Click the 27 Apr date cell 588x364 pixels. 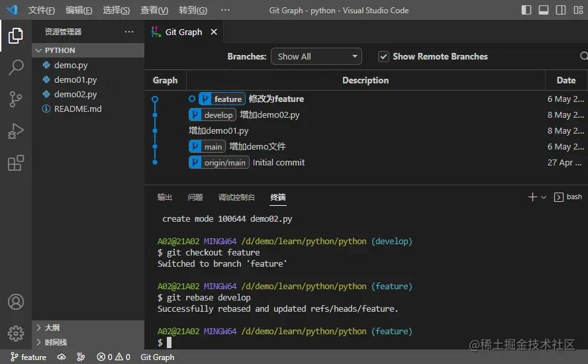564,163
